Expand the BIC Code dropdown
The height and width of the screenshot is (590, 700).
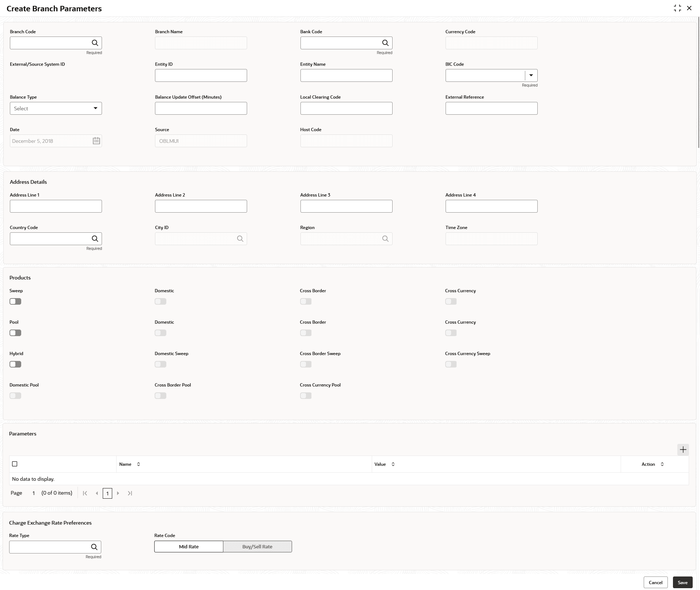click(531, 76)
